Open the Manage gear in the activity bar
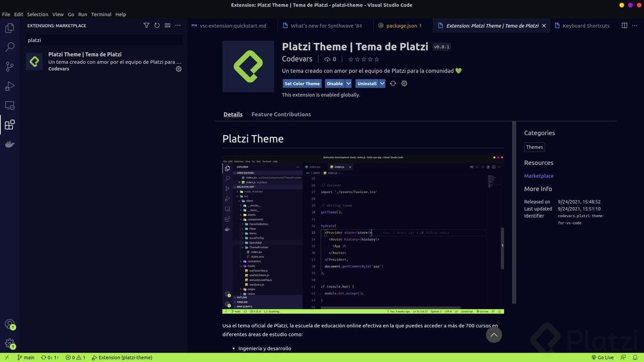 point(10,344)
